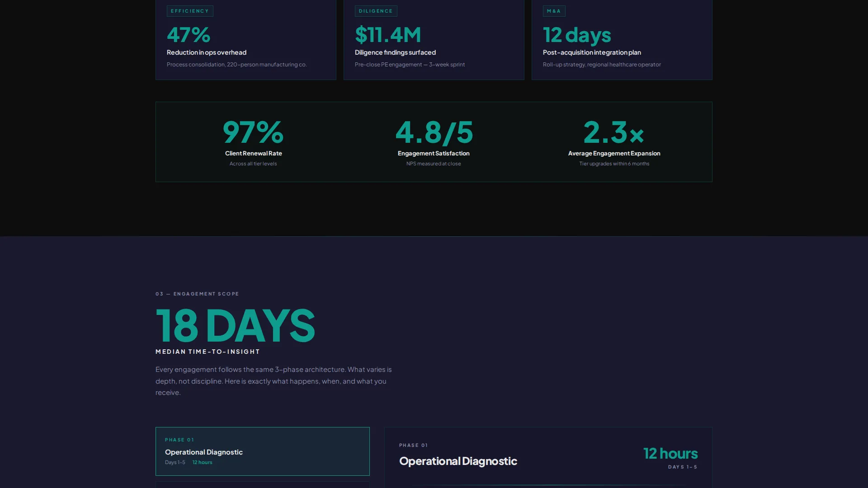Click 'Roll-up strategy, regional healthcare operator' text
This screenshot has width=868, height=488.
pyautogui.click(x=602, y=65)
